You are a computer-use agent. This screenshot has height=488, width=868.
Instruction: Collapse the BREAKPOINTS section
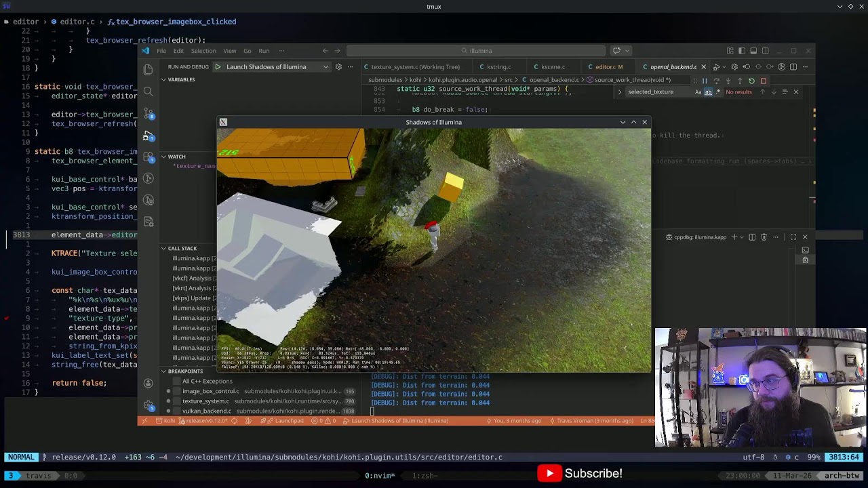point(163,371)
